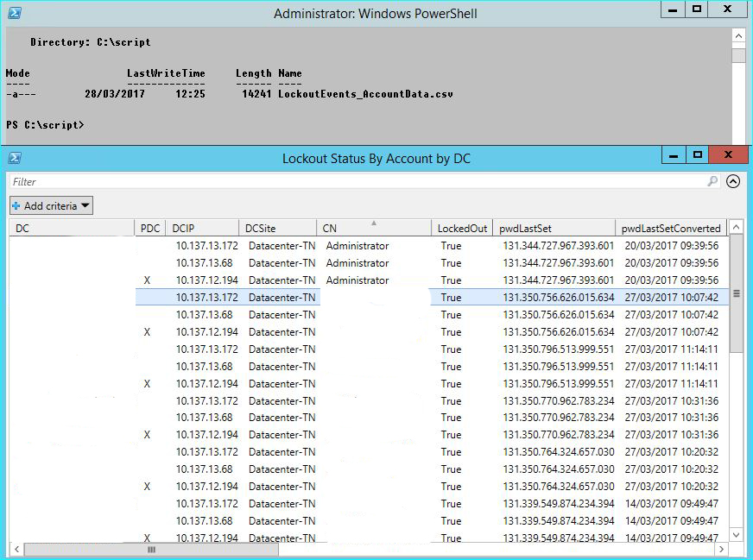
Task: Click the first 20/03/2017 09:39:56 converted date
Action: [671, 246]
